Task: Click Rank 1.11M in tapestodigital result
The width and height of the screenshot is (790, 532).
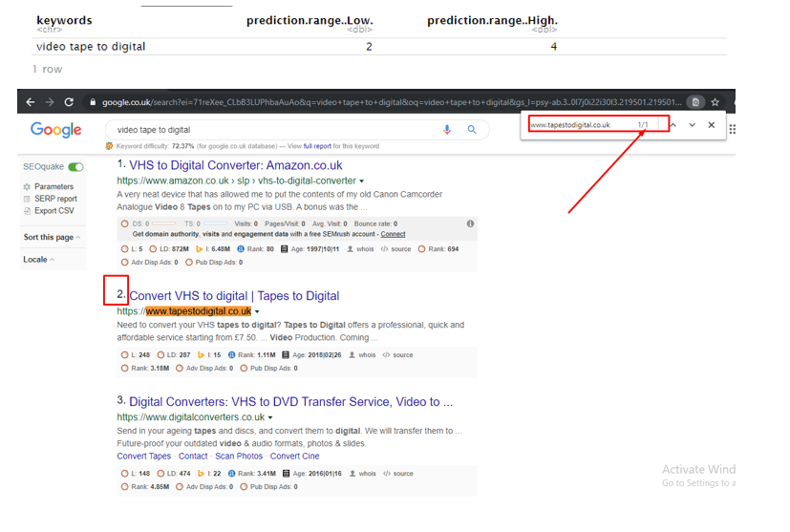Action: point(252,355)
